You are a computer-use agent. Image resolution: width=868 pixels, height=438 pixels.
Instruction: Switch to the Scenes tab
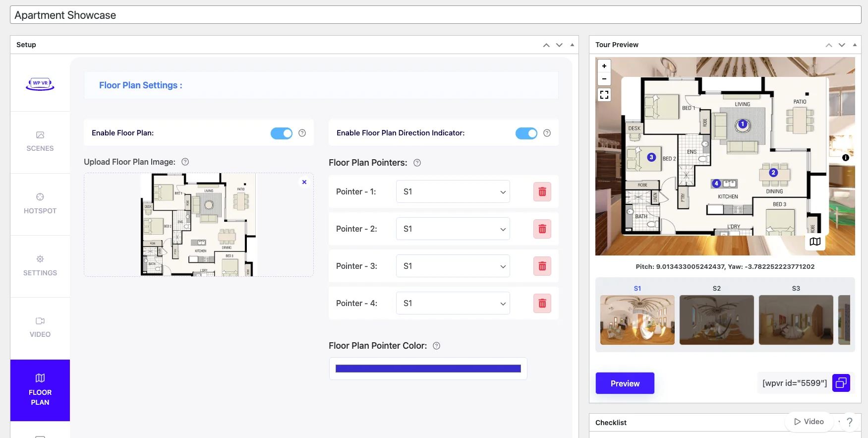40,142
